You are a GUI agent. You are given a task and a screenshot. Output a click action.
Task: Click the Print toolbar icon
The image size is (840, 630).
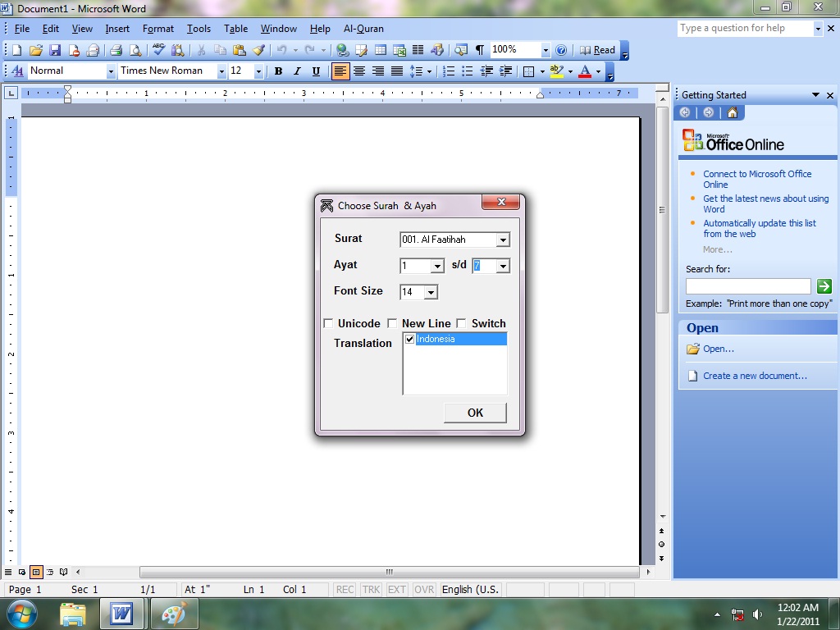116,50
